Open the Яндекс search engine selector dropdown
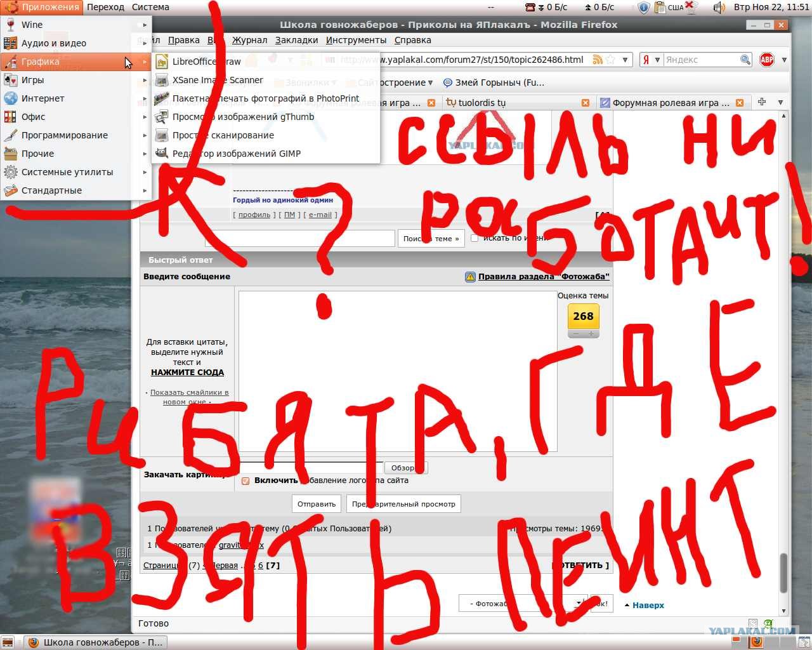Viewport: 812px width, 650px height. coord(652,60)
